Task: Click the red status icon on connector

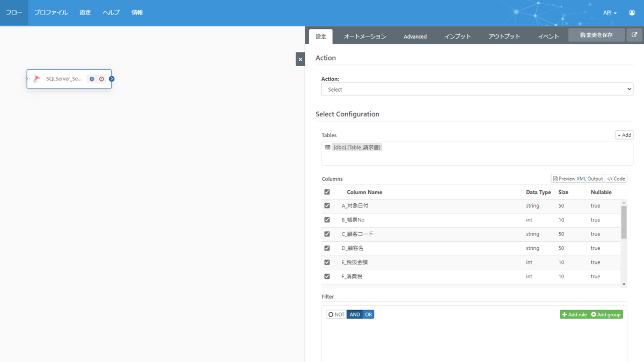Action: 101,79
